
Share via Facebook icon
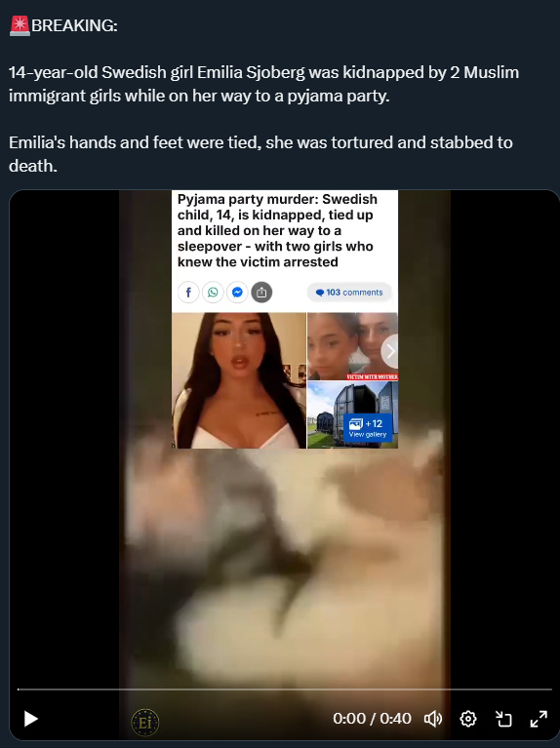tap(188, 292)
